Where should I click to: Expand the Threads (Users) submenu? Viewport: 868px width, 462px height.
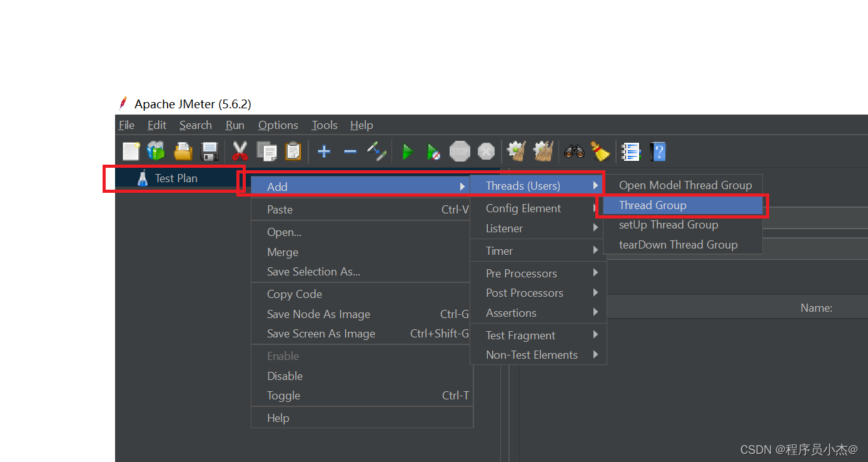(538, 185)
